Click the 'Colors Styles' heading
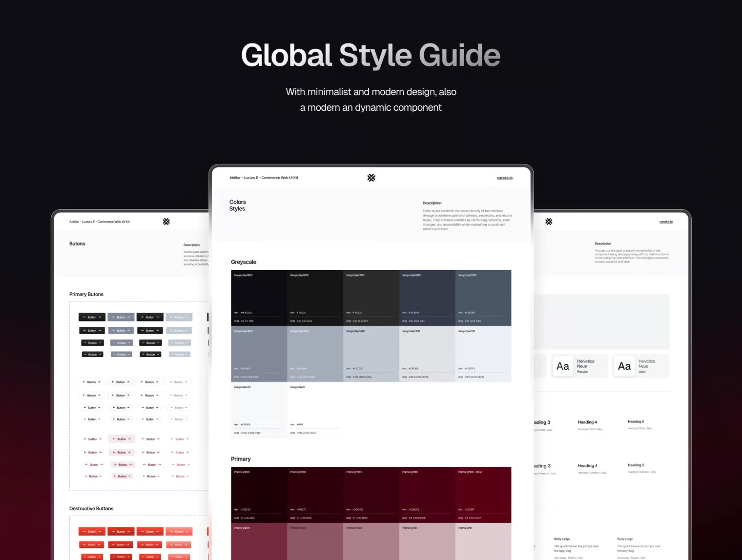 (x=238, y=205)
